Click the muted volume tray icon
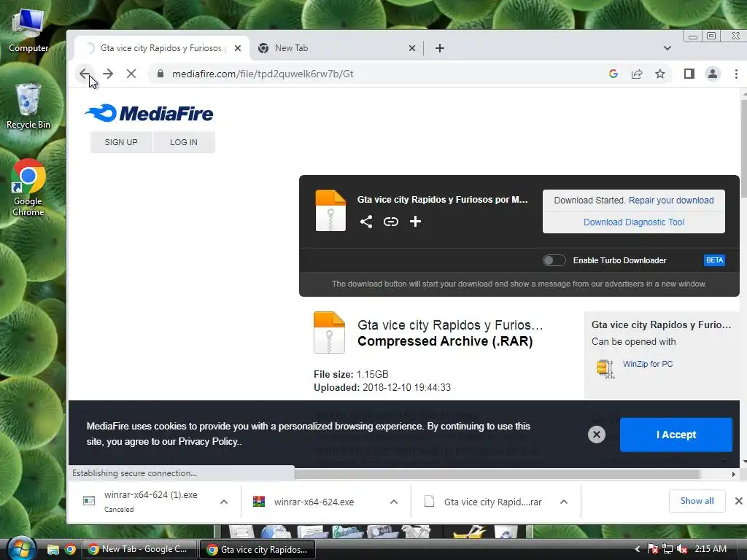 pyautogui.click(x=682, y=549)
